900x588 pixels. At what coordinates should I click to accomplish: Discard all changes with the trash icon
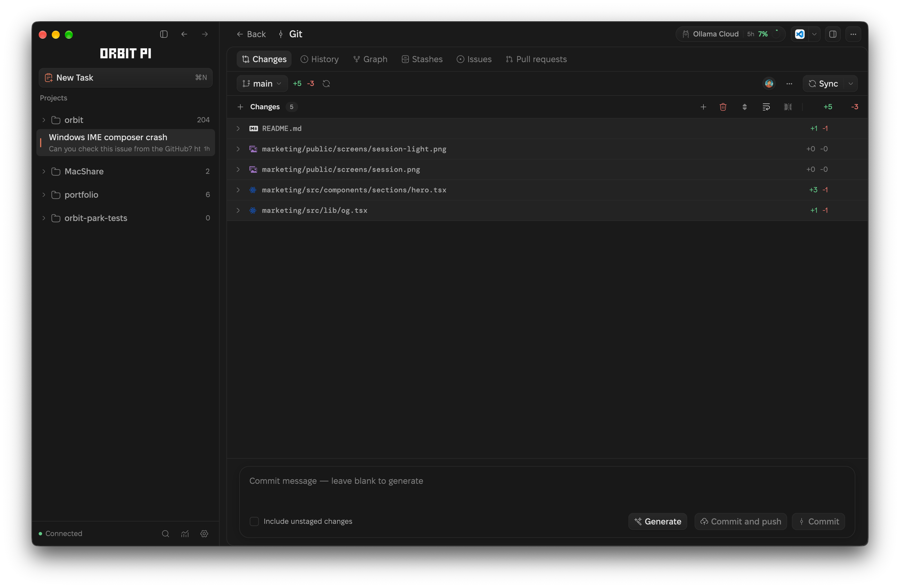point(723,107)
